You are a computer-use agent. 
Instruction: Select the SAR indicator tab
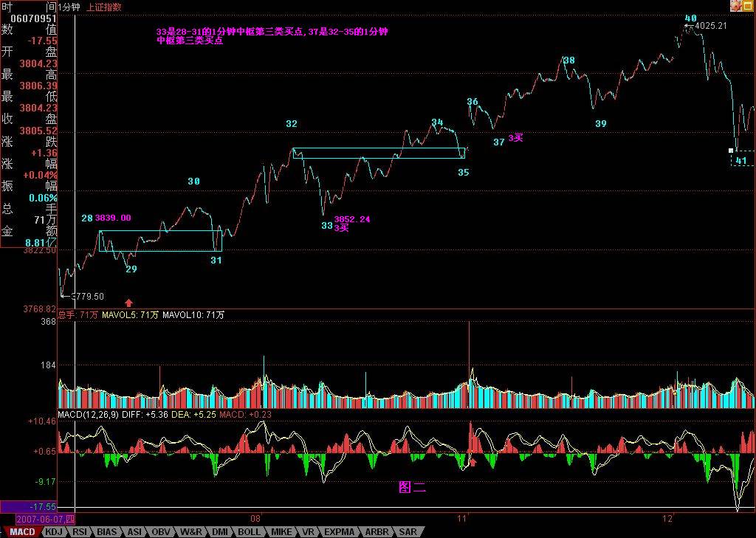coord(408,531)
